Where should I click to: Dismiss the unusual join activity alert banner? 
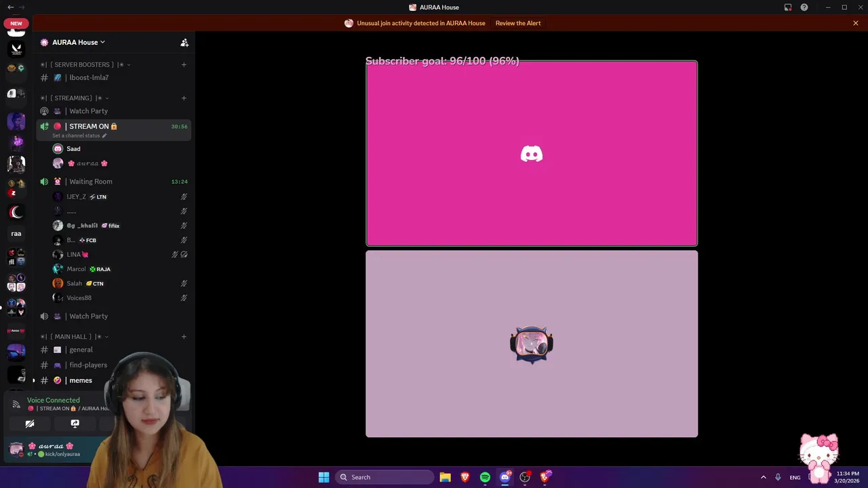856,23
